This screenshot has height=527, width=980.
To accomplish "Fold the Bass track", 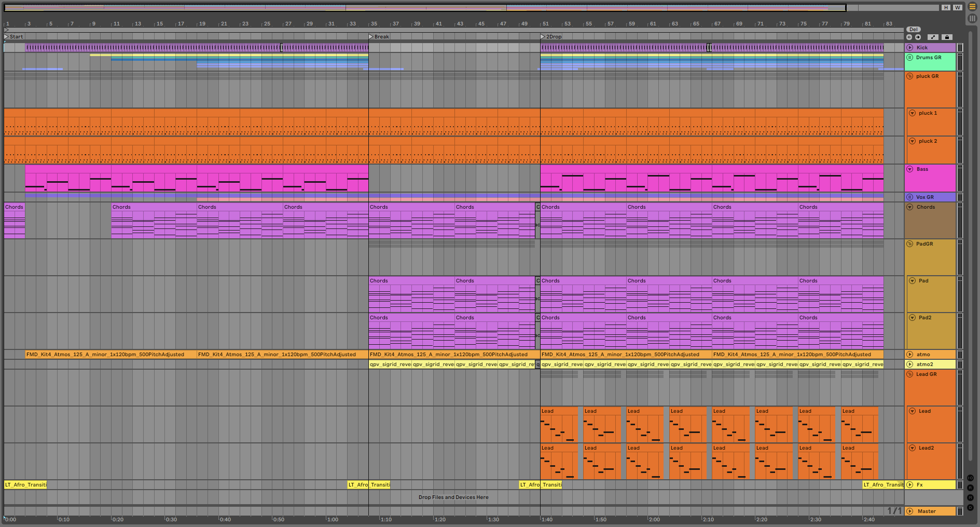I will pyautogui.click(x=910, y=169).
